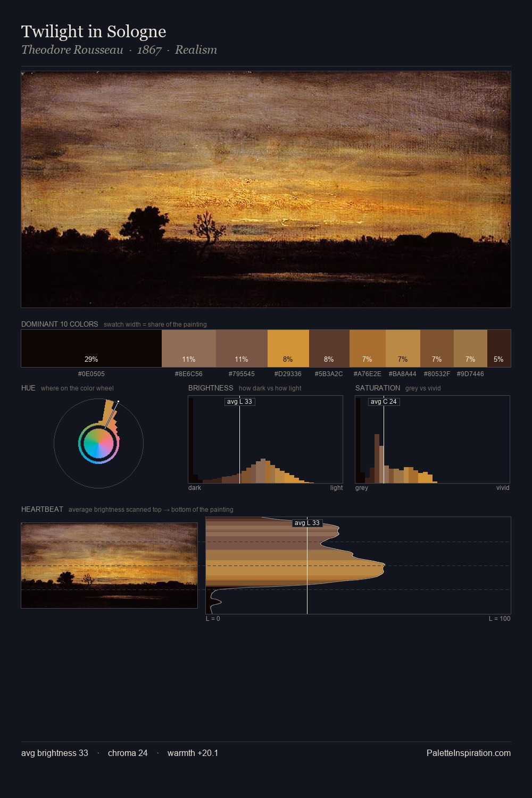Click the "#5B3A2C" hex code label
The width and height of the screenshot is (532, 798).
coord(329,374)
